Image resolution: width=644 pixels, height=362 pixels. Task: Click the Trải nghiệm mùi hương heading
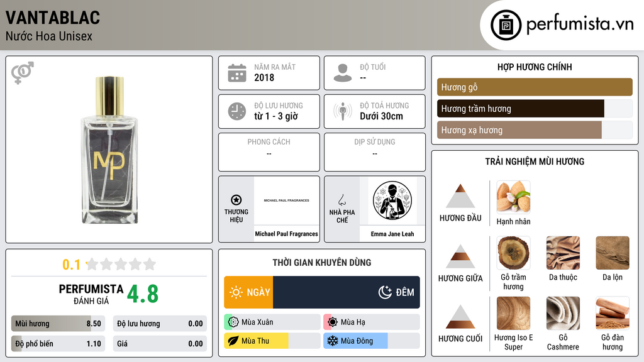(x=535, y=162)
